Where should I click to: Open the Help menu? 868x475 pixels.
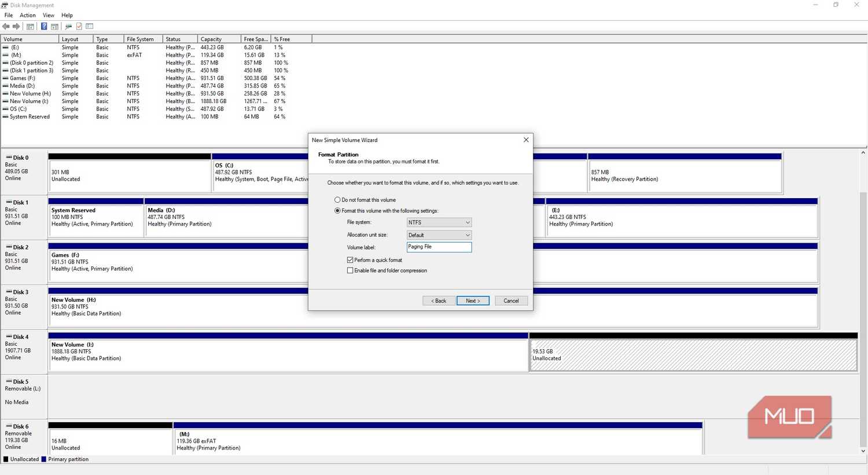click(x=67, y=15)
